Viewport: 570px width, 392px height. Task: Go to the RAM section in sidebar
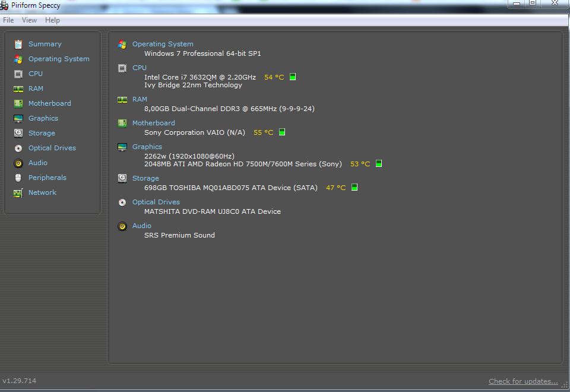36,88
